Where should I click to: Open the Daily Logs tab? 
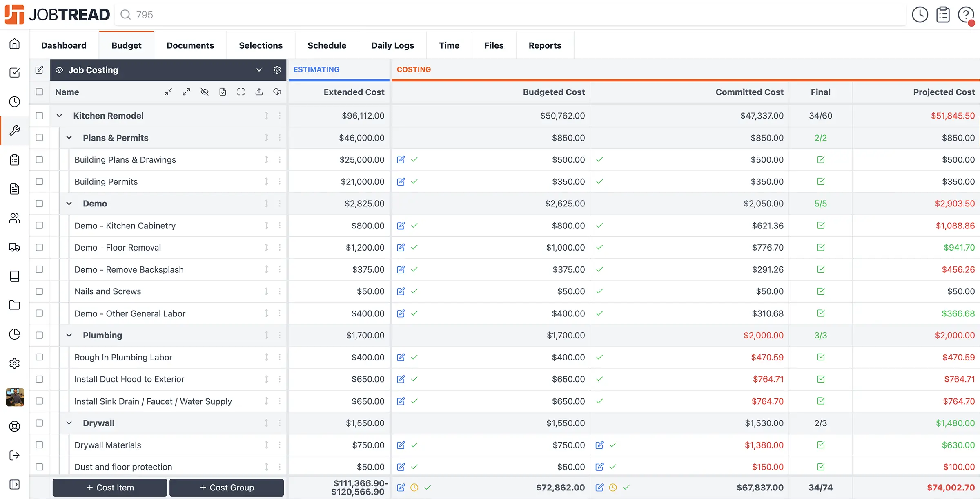[x=392, y=45]
